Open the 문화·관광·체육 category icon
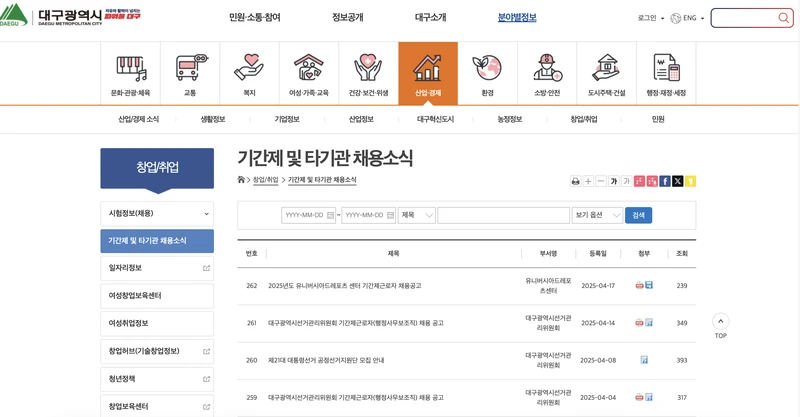 point(131,73)
